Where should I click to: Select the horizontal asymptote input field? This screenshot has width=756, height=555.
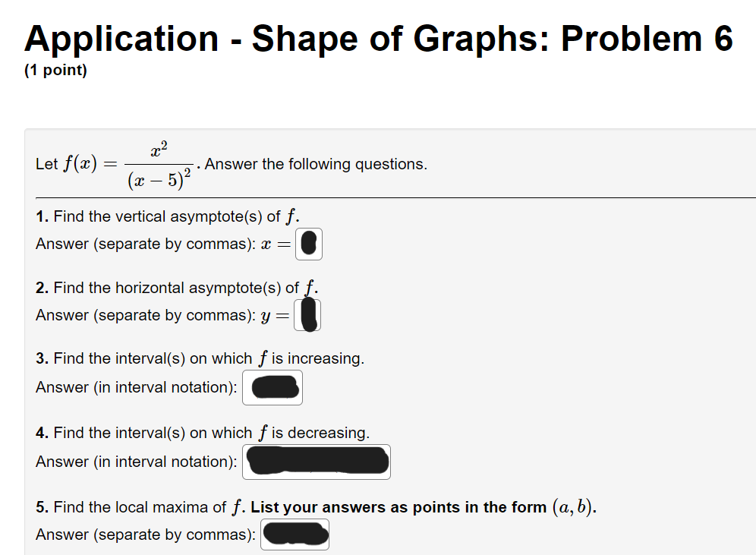308,314
